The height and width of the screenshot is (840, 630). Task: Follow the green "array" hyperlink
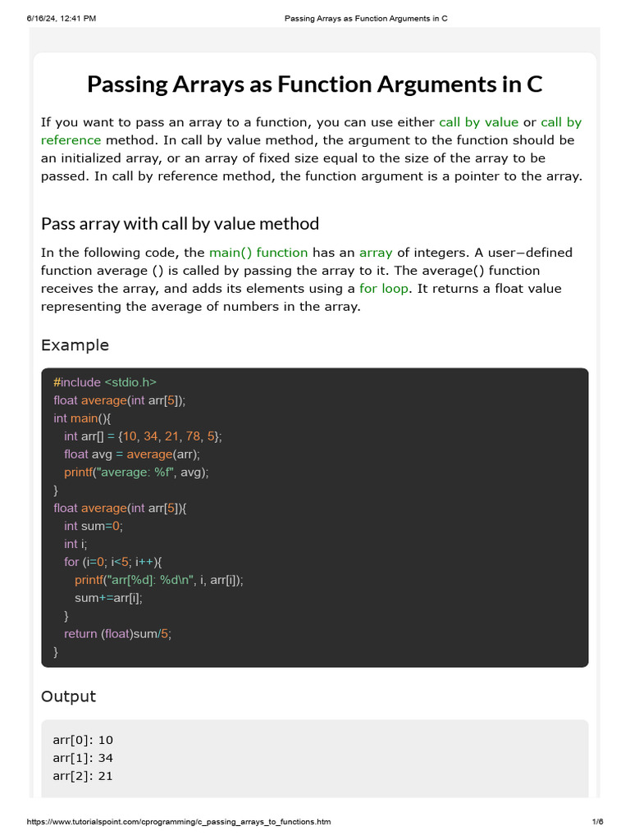(x=377, y=253)
